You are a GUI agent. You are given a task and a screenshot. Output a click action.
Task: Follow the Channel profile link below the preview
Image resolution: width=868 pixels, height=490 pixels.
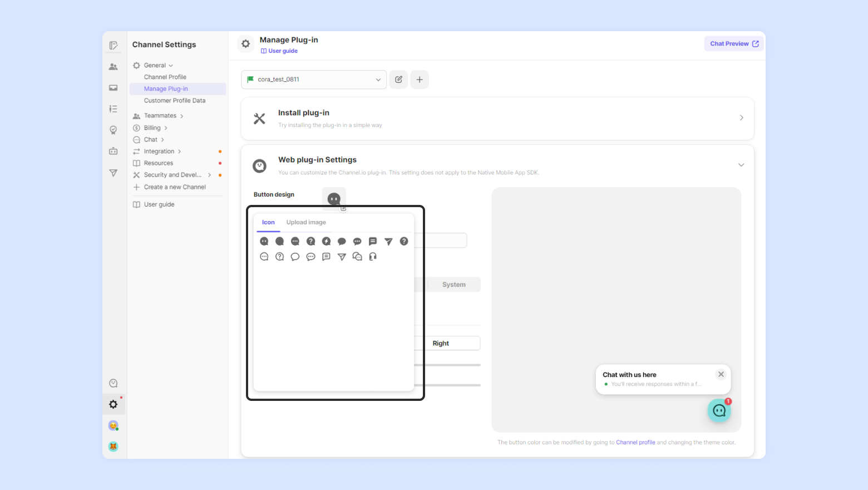(635, 442)
